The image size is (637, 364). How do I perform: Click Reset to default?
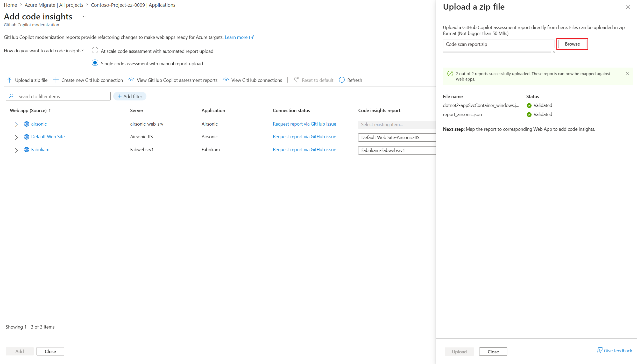pos(314,80)
